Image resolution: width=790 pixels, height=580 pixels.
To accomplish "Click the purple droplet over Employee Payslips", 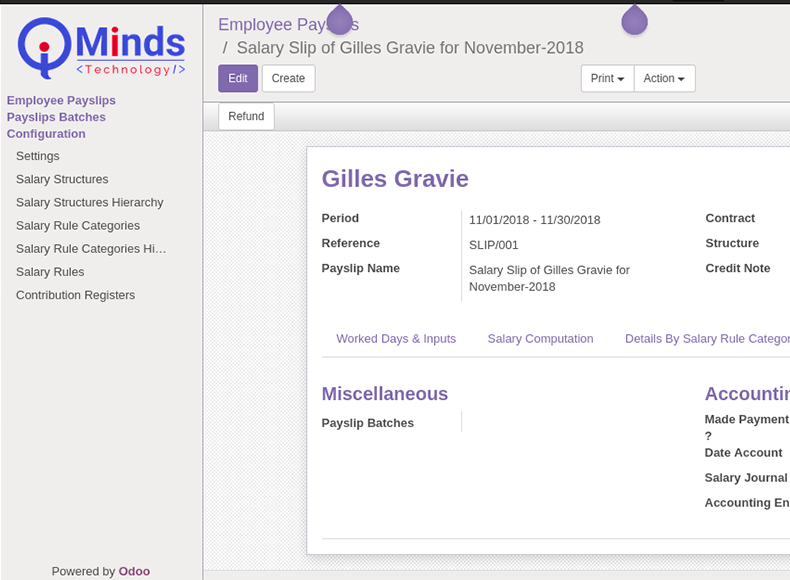I will (340, 19).
